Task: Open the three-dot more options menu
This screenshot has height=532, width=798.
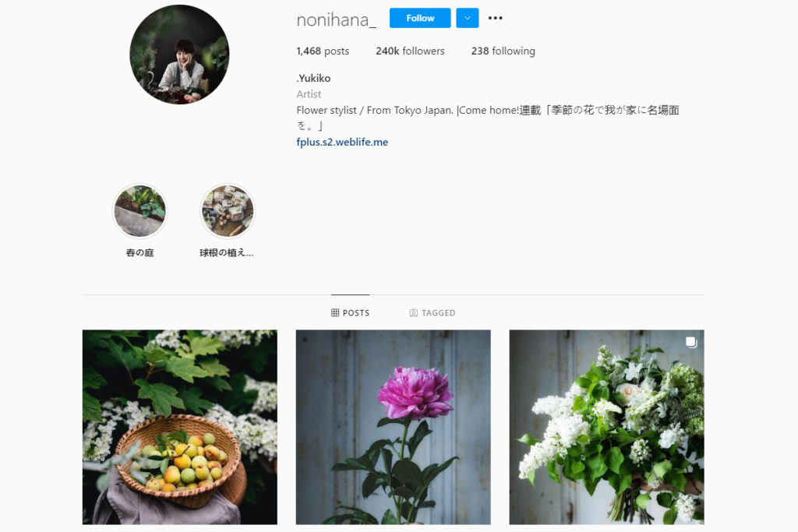Action: (x=495, y=19)
